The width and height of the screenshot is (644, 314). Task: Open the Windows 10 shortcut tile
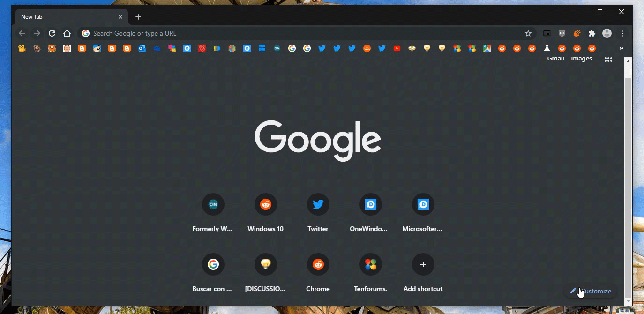(266, 214)
